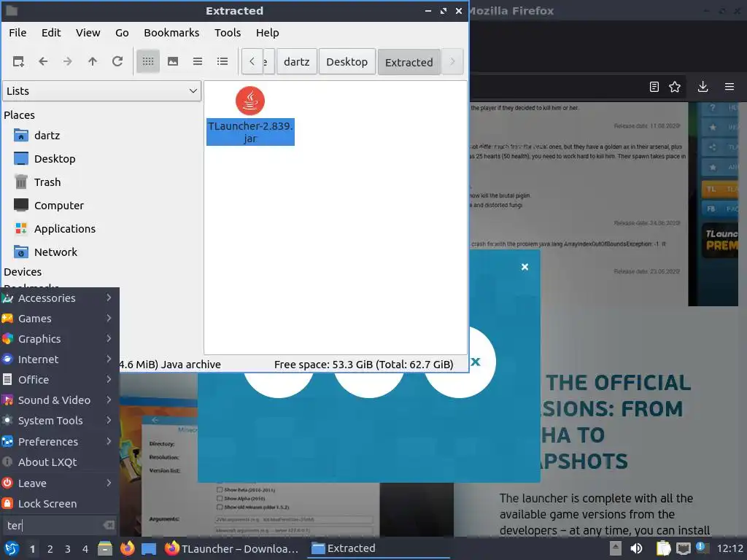This screenshot has width=747, height=560.
Task: Expand Office submenu
Action: (x=59, y=380)
